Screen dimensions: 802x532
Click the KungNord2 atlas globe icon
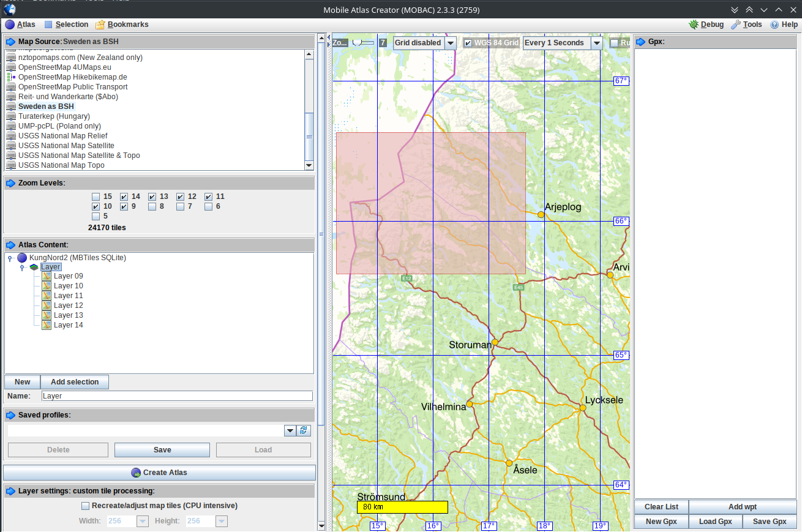22,258
